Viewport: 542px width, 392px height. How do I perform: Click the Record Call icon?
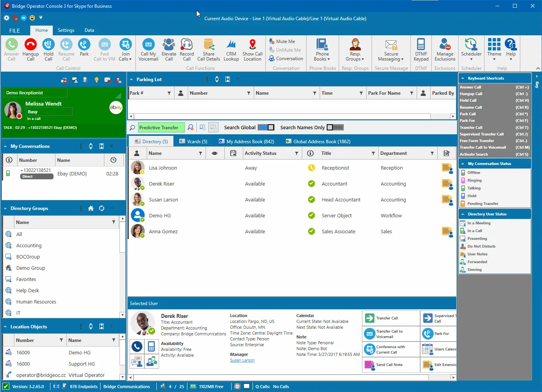tap(187, 45)
